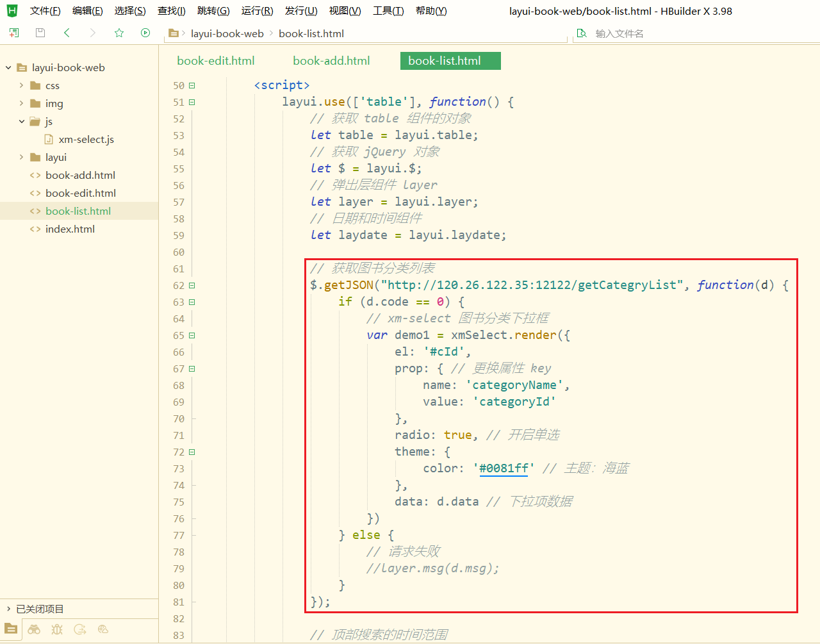This screenshot has width=820, height=644.
Task: Click the breadcrumb folder icon
Action: tap(173, 33)
